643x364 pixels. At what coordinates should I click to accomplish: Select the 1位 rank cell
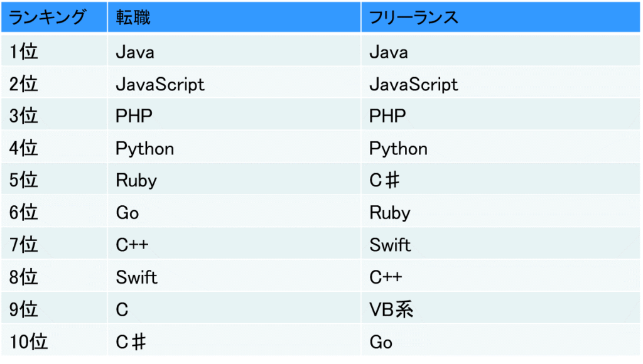coord(24,51)
